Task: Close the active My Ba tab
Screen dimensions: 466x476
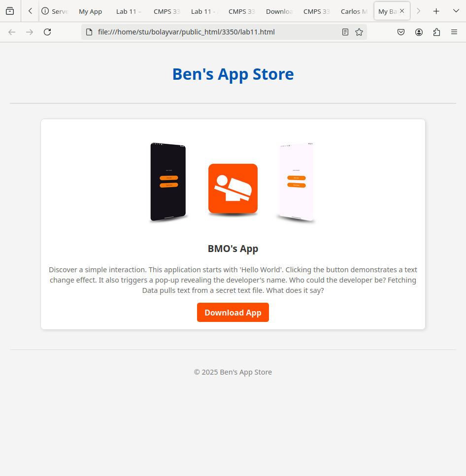Action: click(x=402, y=11)
